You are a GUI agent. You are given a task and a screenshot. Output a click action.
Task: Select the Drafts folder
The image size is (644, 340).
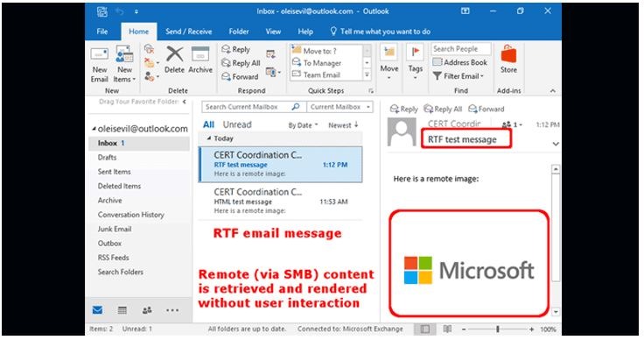click(107, 158)
